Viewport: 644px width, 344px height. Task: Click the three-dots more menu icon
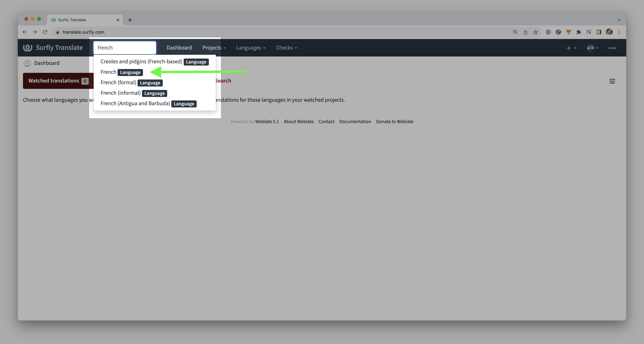tap(612, 48)
